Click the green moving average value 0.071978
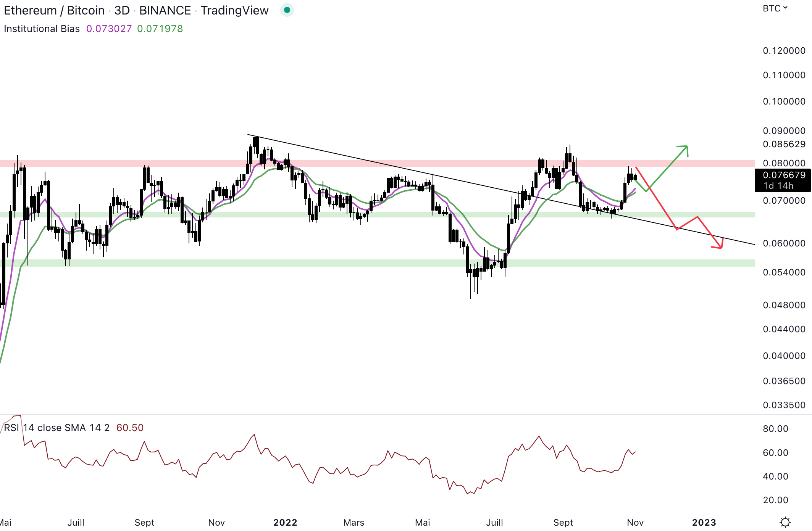The height and width of the screenshot is (531, 812). pyautogui.click(x=160, y=29)
